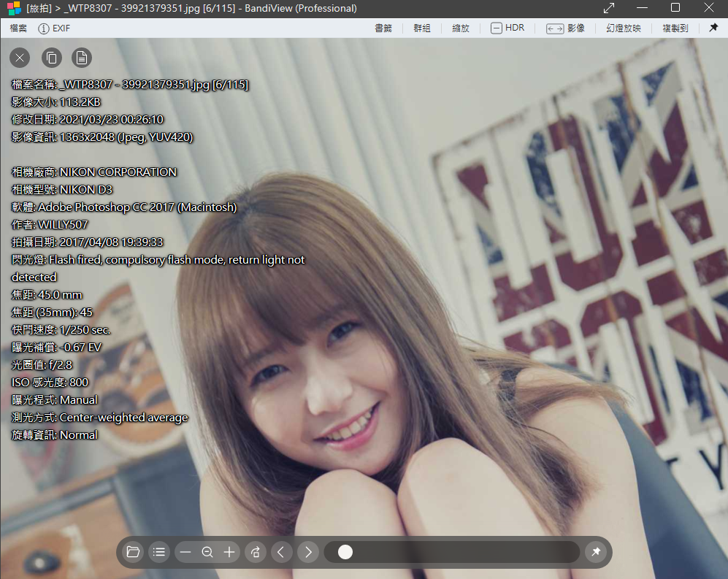
Task: Click the 影像大小: 113.2KB line
Action: tap(55, 102)
